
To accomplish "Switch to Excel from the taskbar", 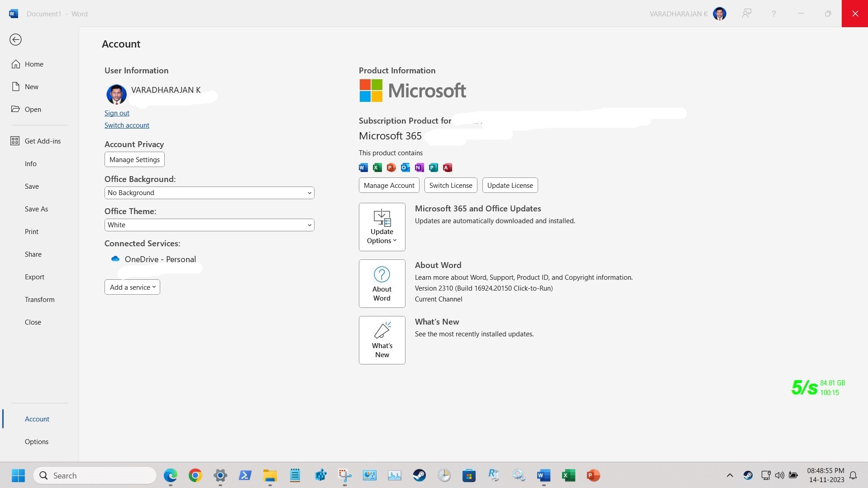I will pos(568,476).
